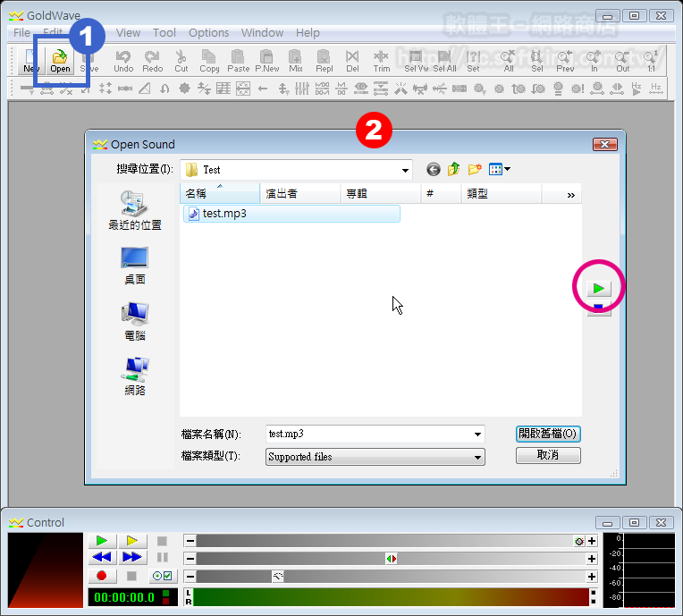
Task: Select the test.mp3 file in list
Action: tap(223, 214)
